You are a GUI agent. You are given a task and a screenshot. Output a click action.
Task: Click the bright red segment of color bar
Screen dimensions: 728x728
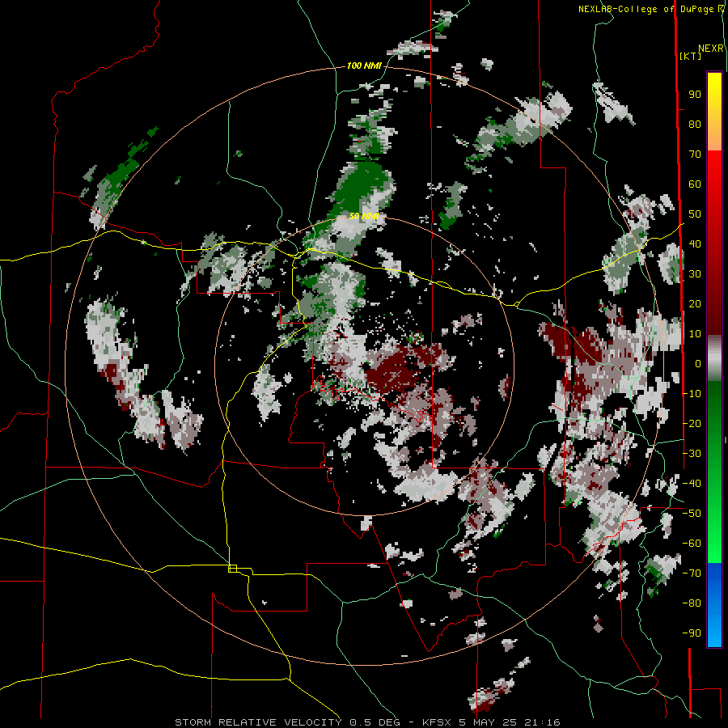pos(714,181)
